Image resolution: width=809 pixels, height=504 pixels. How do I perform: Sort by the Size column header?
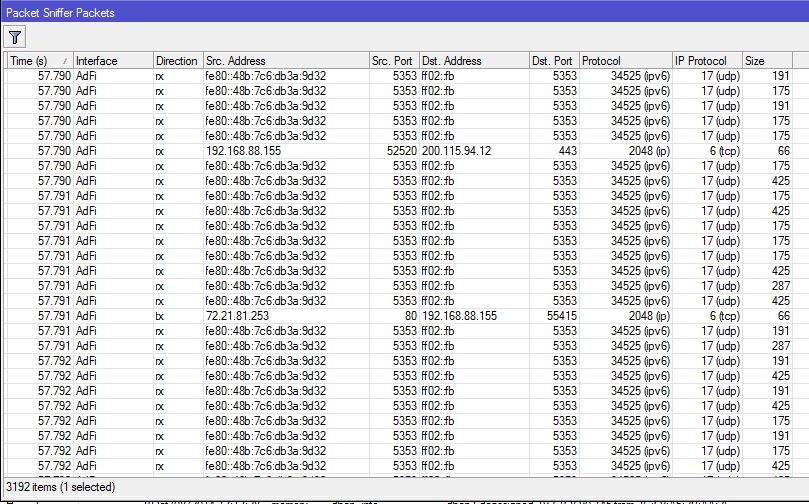[x=767, y=60]
